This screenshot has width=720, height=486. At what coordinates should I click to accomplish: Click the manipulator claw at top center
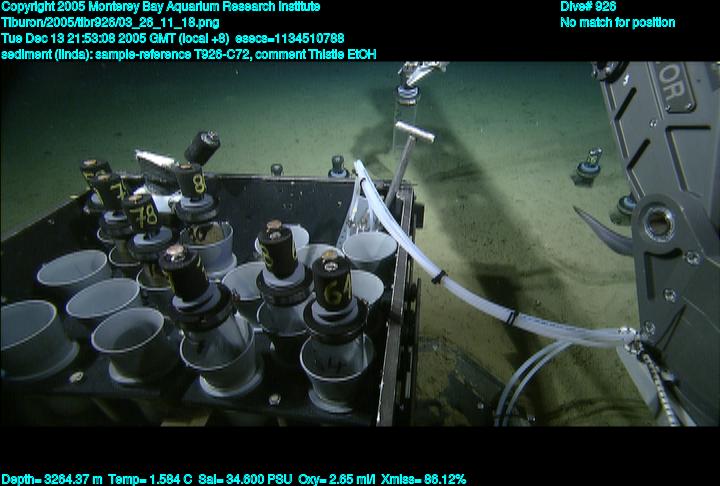pyautogui.click(x=422, y=76)
